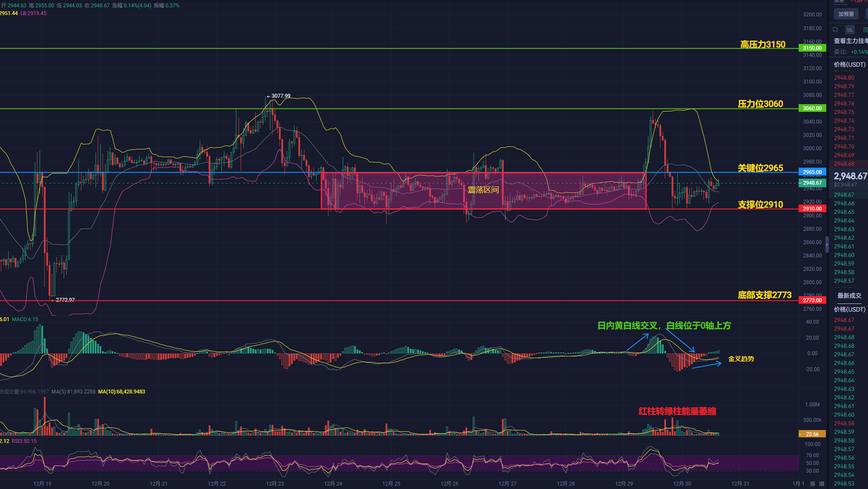Image resolution: width=868 pixels, height=489 pixels.
Task: Open the 查看主力挂单 link
Action: click(850, 41)
